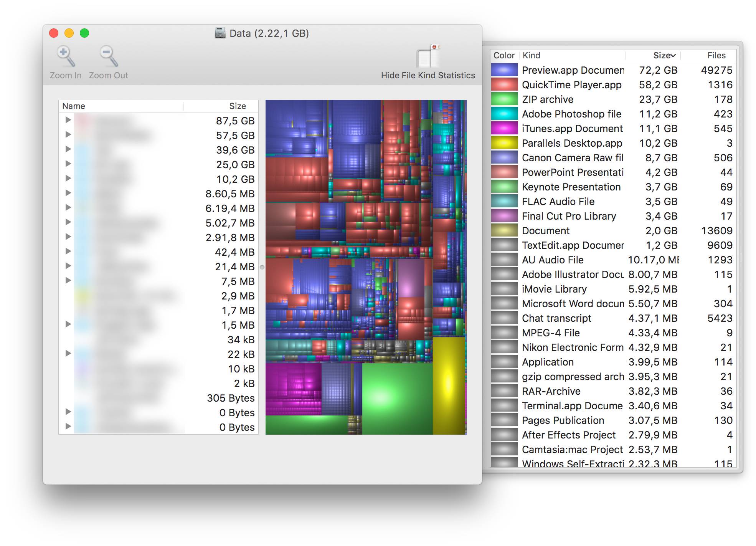Select the FLAC Audio File row
Screen dimensions: 756x546
613,201
